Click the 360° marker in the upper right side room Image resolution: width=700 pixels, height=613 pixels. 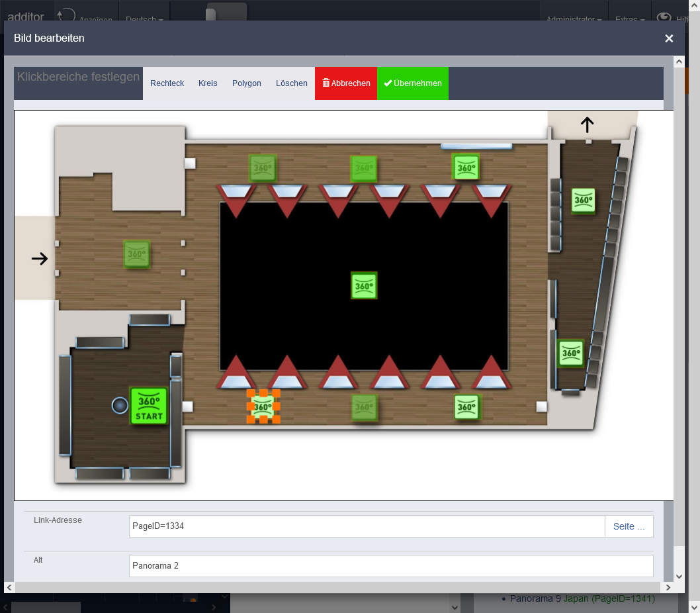pos(583,201)
